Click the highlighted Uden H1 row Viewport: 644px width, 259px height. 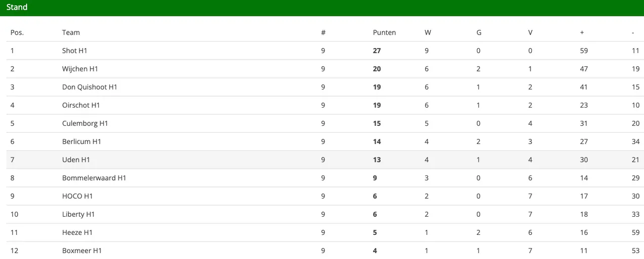click(x=76, y=160)
